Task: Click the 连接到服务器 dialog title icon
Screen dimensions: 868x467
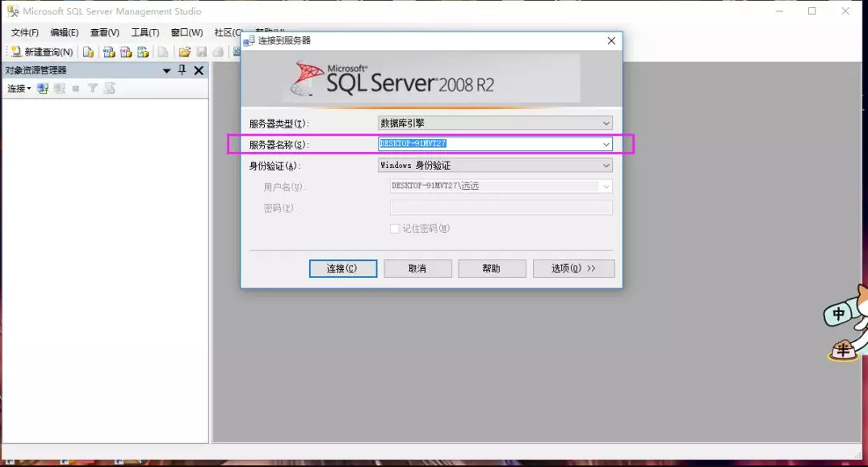Action: (249, 40)
